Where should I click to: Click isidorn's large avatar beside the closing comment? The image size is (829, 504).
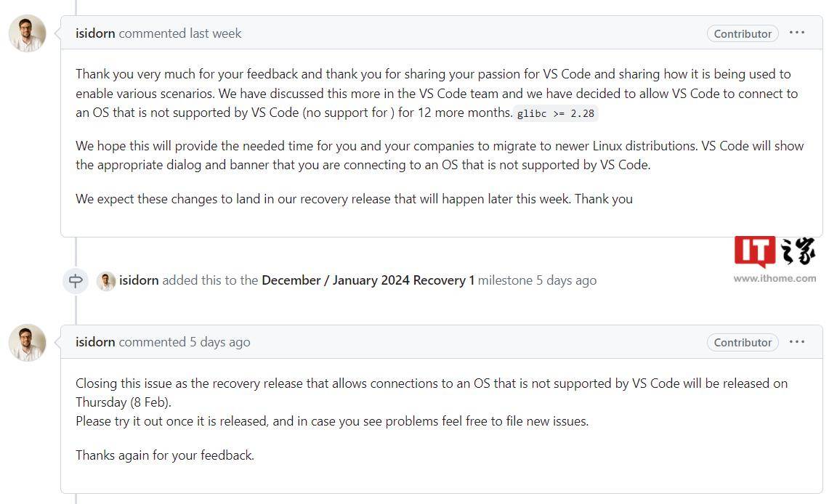28,342
